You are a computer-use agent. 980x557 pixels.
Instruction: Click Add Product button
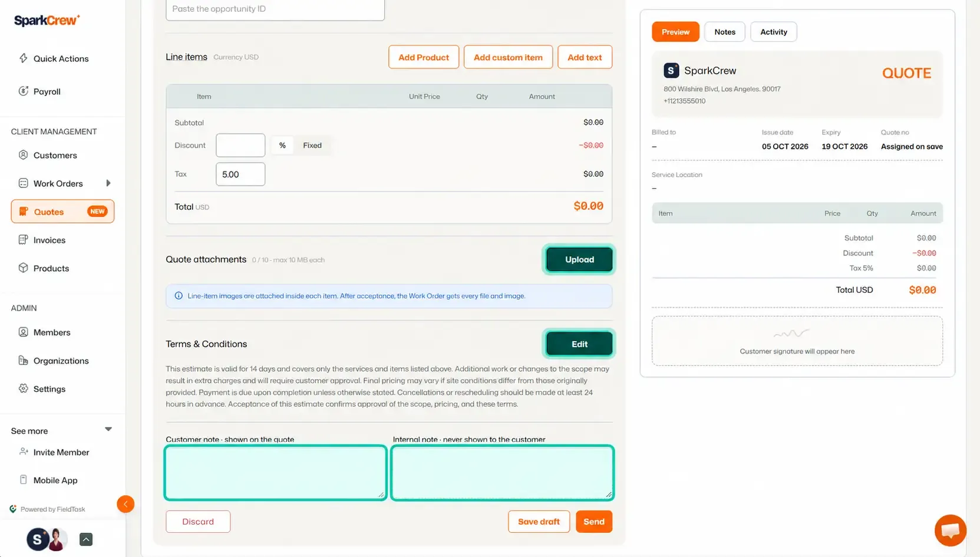click(x=424, y=57)
